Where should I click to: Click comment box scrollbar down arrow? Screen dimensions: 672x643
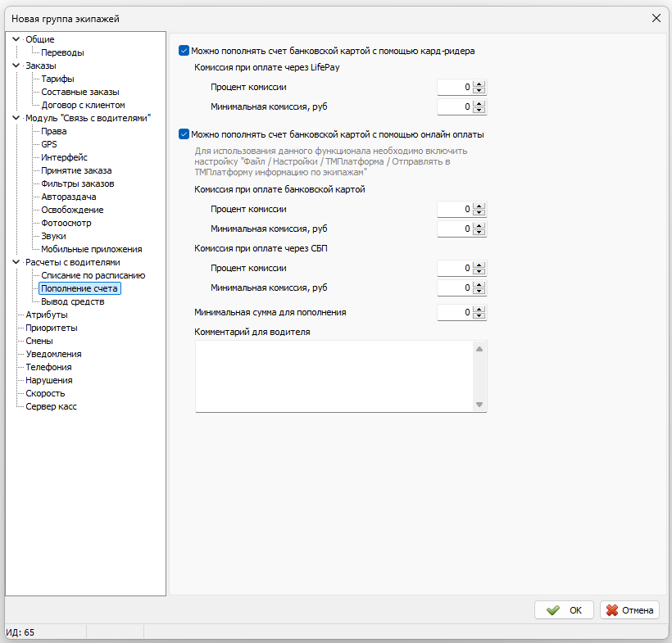[x=479, y=405]
